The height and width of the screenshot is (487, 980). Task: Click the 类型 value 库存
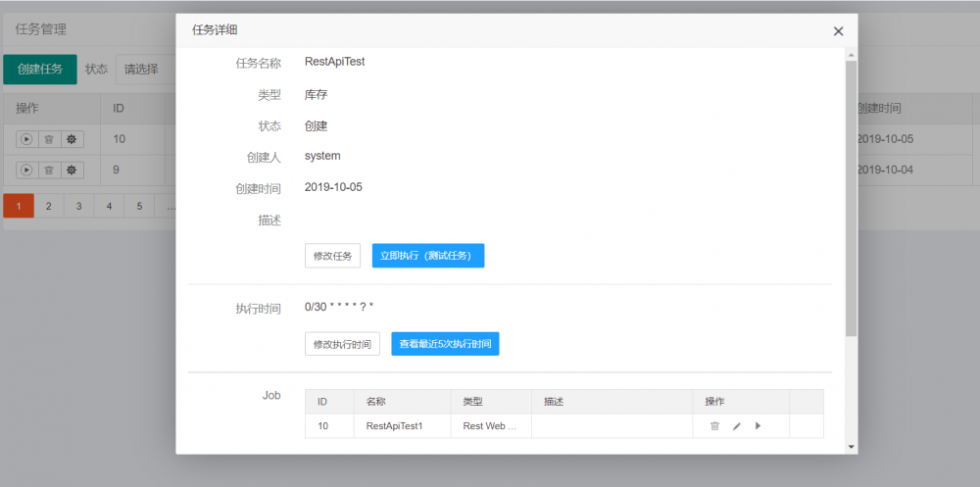point(317,95)
